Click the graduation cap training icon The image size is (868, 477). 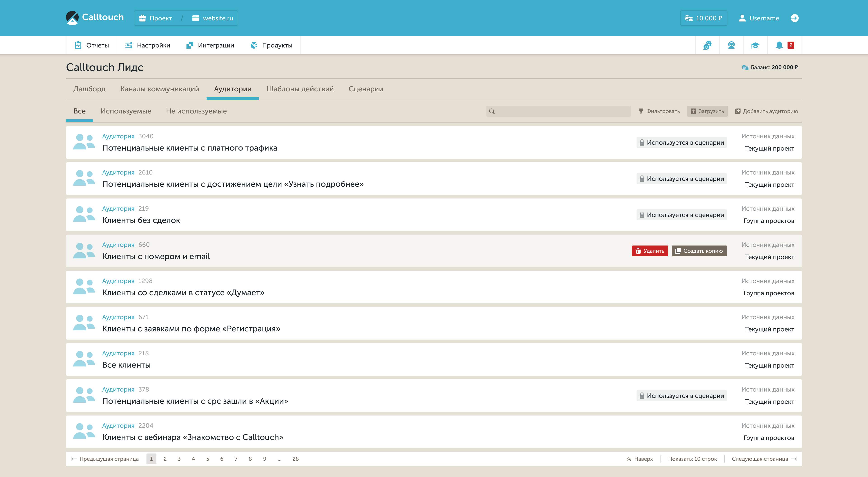click(x=755, y=45)
